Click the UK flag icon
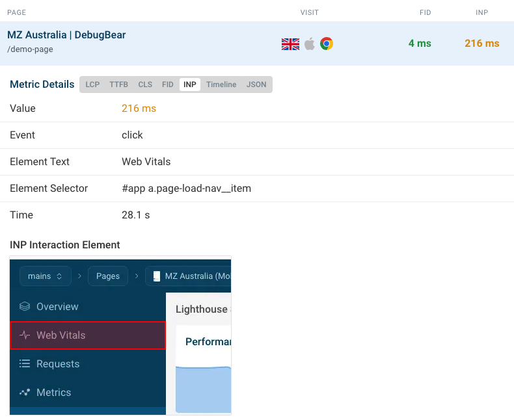This screenshot has height=420, width=514. click(290, 44)
